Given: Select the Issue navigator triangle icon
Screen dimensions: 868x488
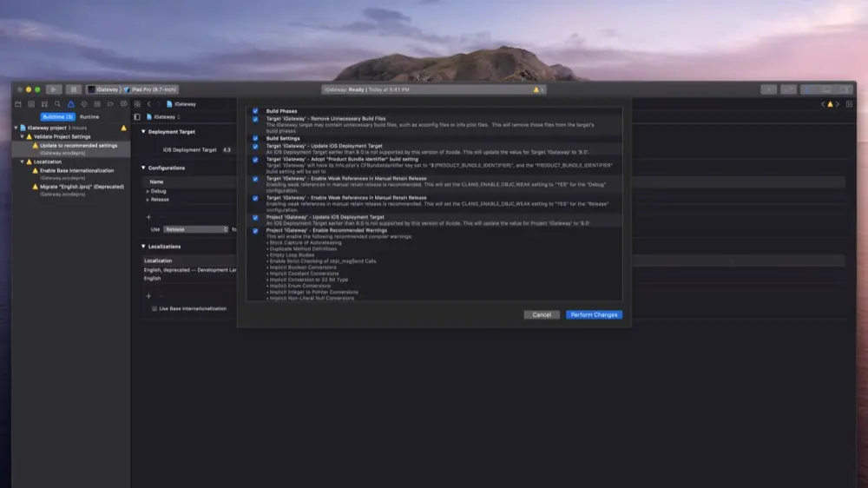Looking at the screenshot, I should pos(71,104).
